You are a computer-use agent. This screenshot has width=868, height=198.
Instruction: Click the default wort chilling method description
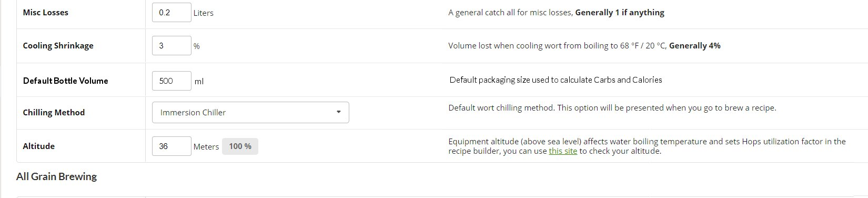(612, 108)
